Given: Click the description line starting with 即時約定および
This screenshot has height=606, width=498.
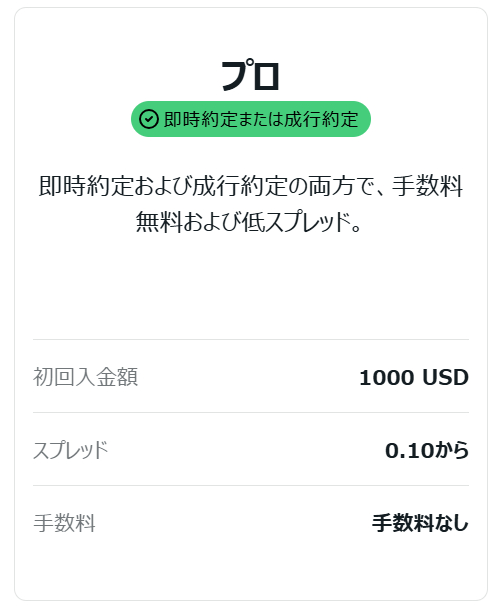Looking at the screenshot, I should (251, 186).
